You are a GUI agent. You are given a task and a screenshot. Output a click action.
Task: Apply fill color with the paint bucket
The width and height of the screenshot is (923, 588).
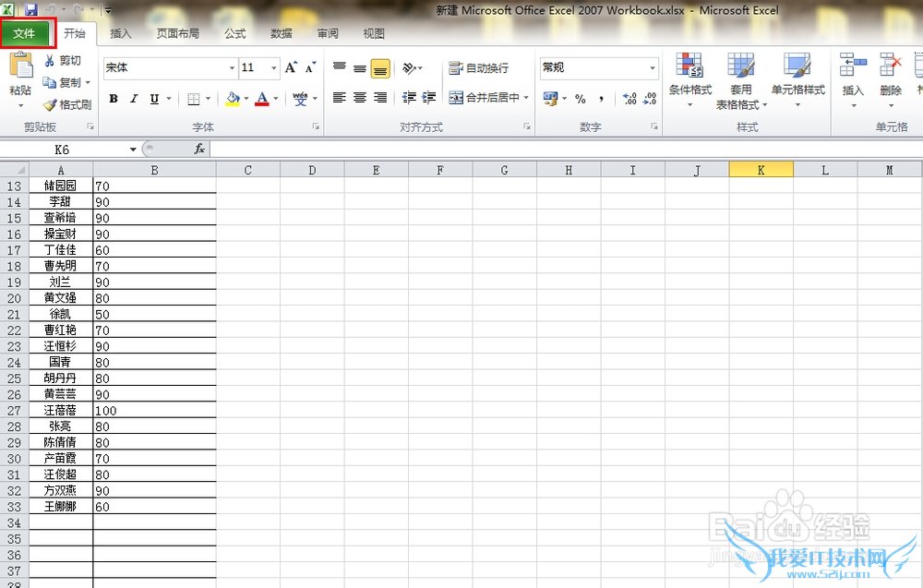click(234, 98)
